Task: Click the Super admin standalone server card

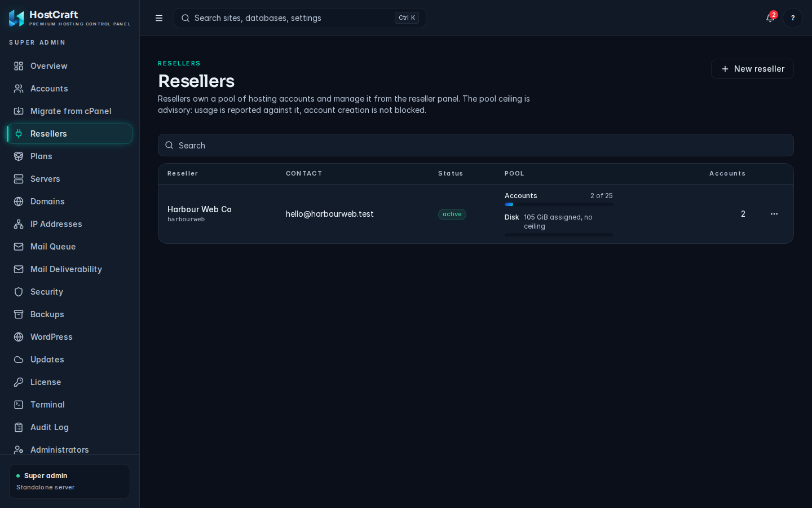Action: pyautogui.click(x=69, y=481)
